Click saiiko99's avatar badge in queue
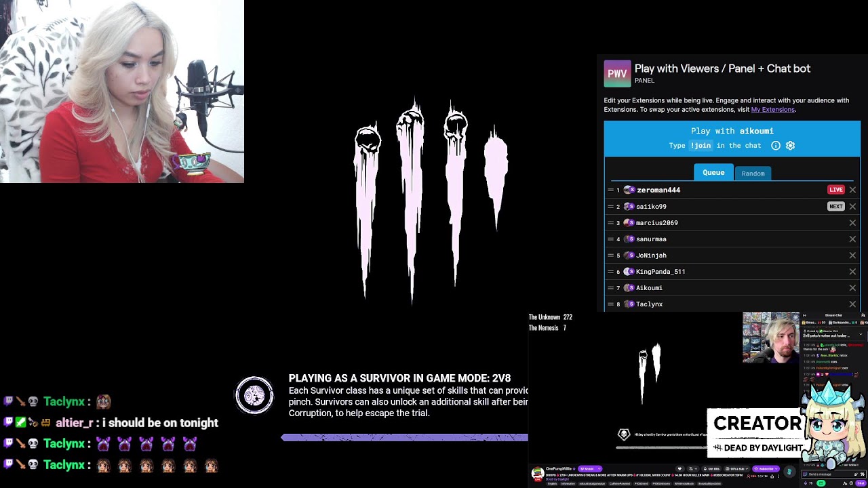This screenshot has height=488, width=868. pyautogui.click(x=629, y=206)
